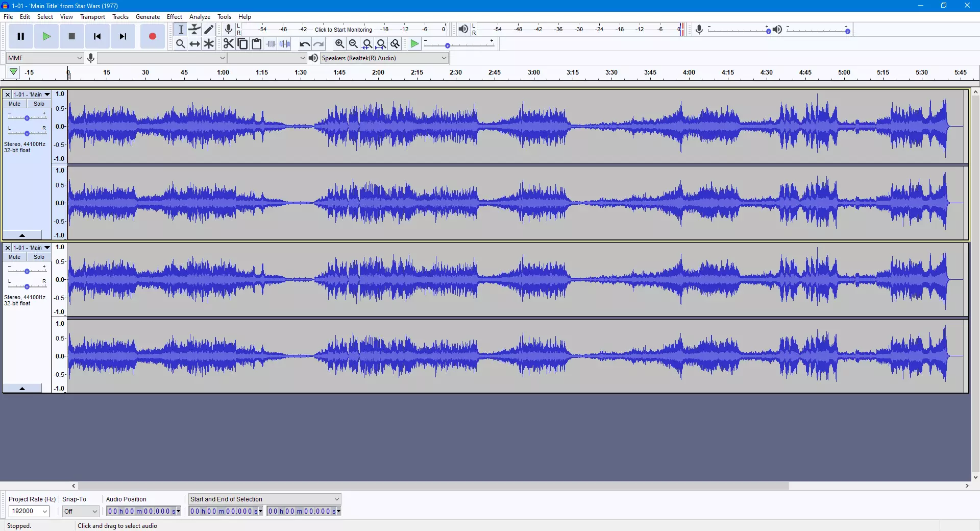Click the first track's gain slider
980x531 pixels.
pos(27,118)
